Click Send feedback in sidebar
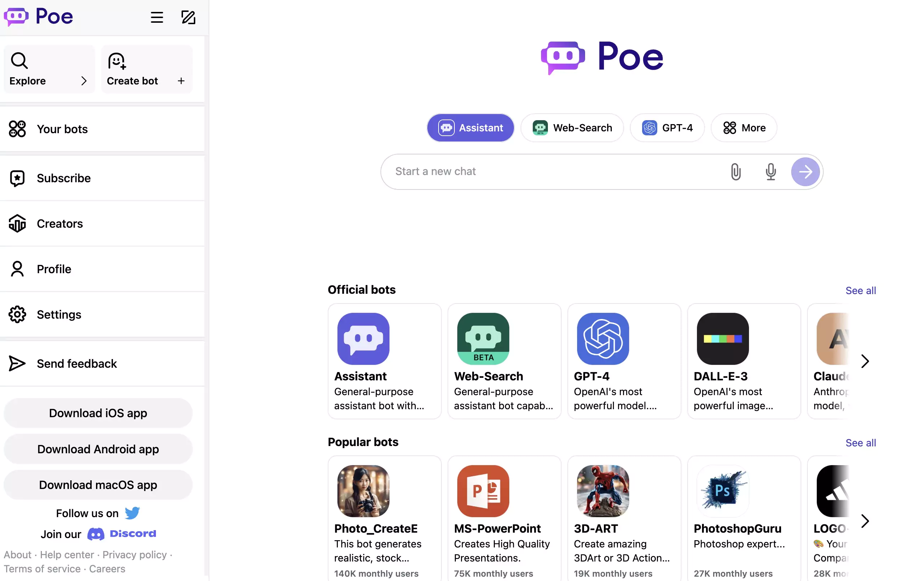 click(x=102, y=364)
